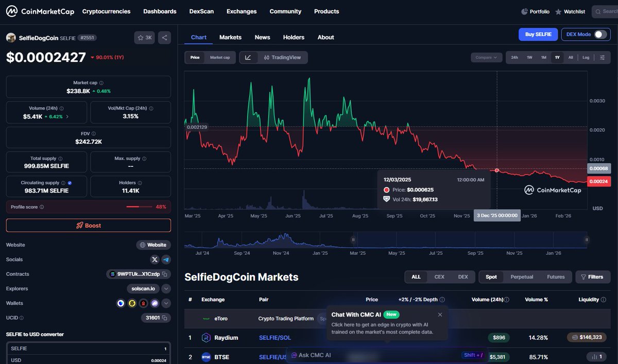Switch to the Holders tab
Image resolution: width=618 pixels, height=364 pixels.
pyautogui.click(x=294, y=37)
